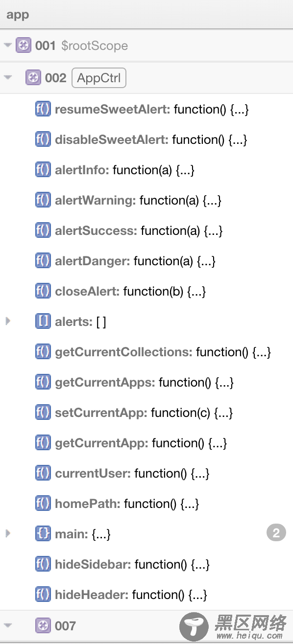
Task: Click scope icon beside 007
Action: 43,625
